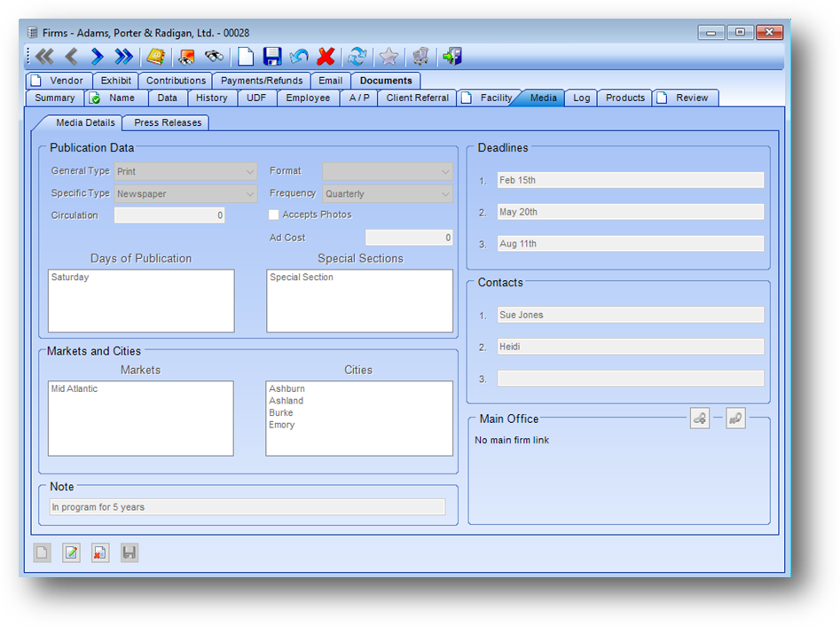Open the History tab
The width and height of the screenshot is (840, 626).
point(212,98)
